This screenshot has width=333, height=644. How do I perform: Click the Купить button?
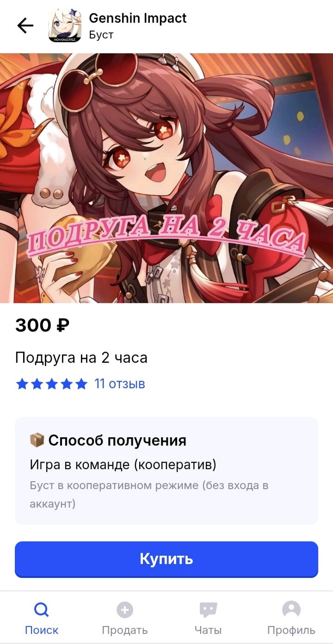coord(166,559)
